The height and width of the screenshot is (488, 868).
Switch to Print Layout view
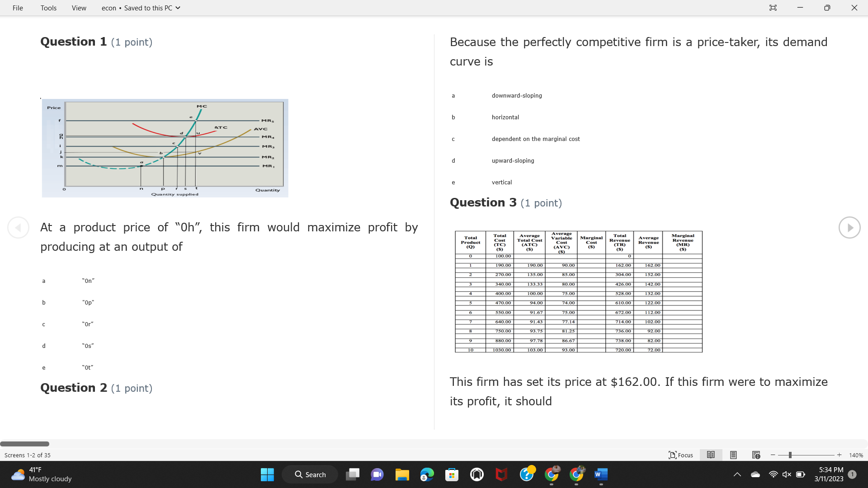click(733, 455)
